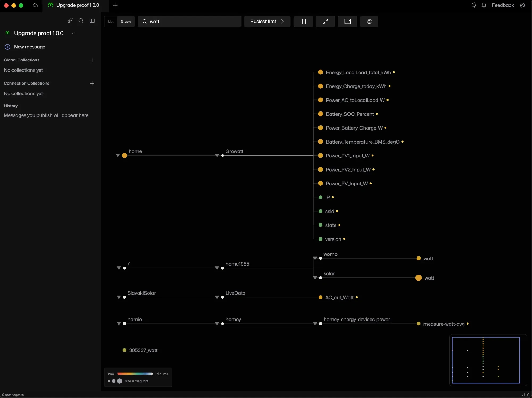Image resolution: width=532 pixels, height=398 pixels.
Task: Click the History section heading
Action: [x=11, y=106]
